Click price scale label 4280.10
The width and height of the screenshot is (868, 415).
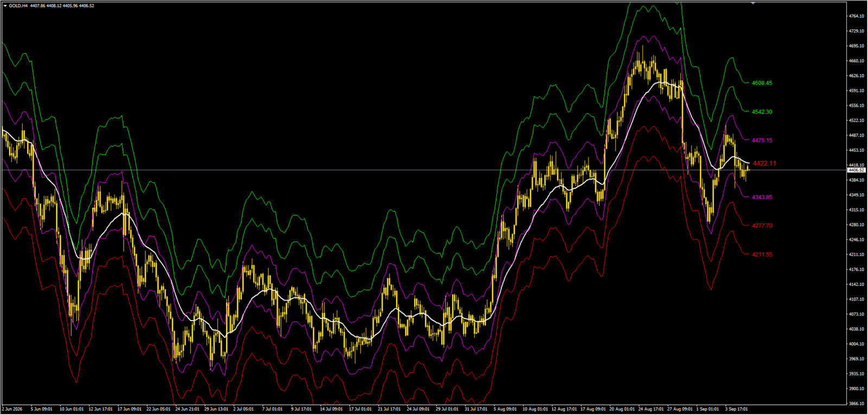pos(857,225)
